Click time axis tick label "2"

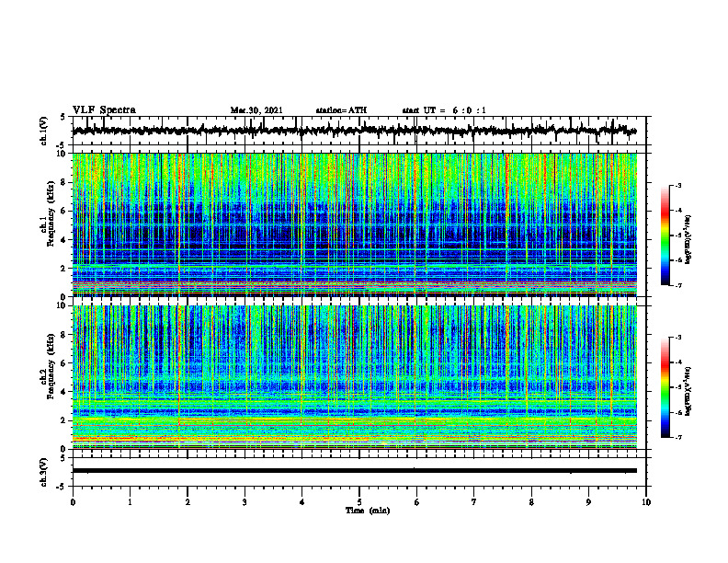[188, 502]
